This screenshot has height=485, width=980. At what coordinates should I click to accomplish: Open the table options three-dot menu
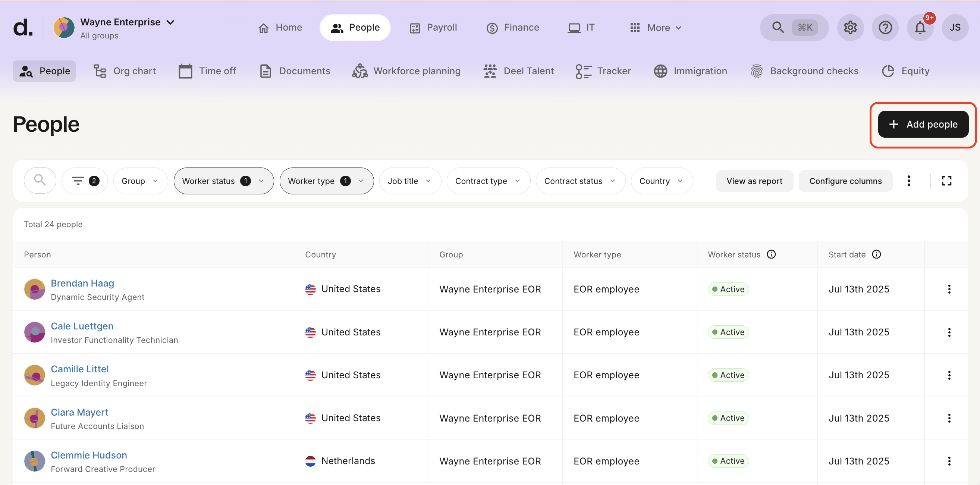(908, 181)
